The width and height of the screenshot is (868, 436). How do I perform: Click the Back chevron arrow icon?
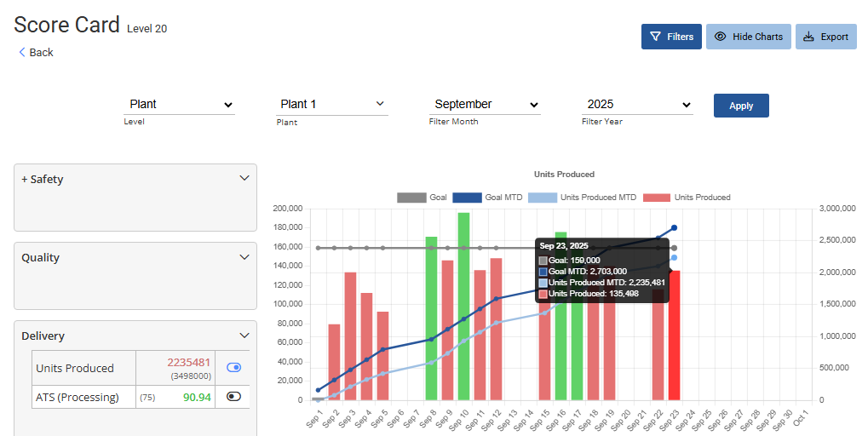click(x=22, y=53)
